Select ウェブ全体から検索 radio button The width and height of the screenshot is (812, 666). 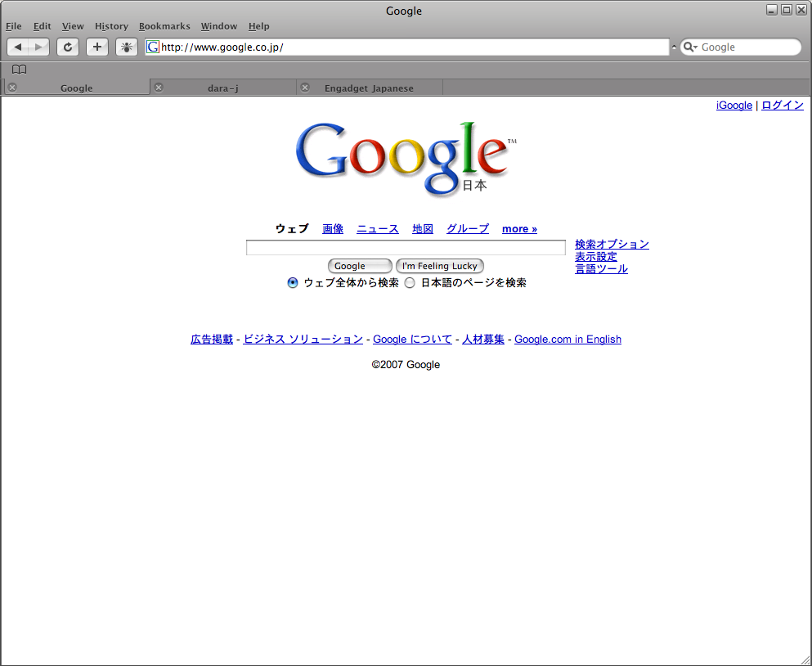293,283
